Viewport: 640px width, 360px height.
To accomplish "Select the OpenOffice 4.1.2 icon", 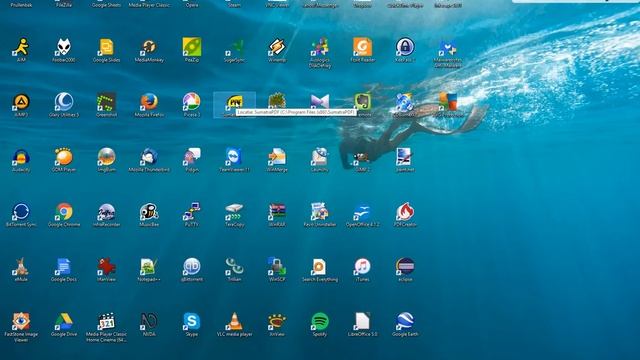I will coord(362,212).
